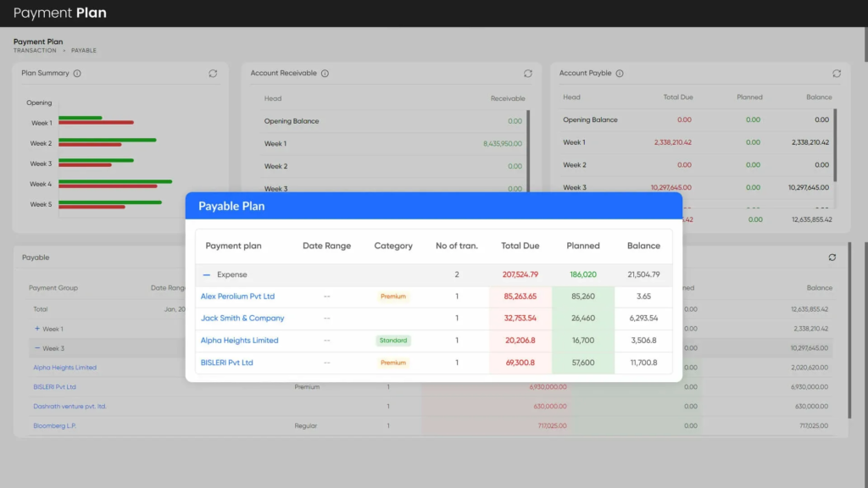Show Account Receivable info tooltip
Screen dimensions: 868x488
click(x=325, y=74)
